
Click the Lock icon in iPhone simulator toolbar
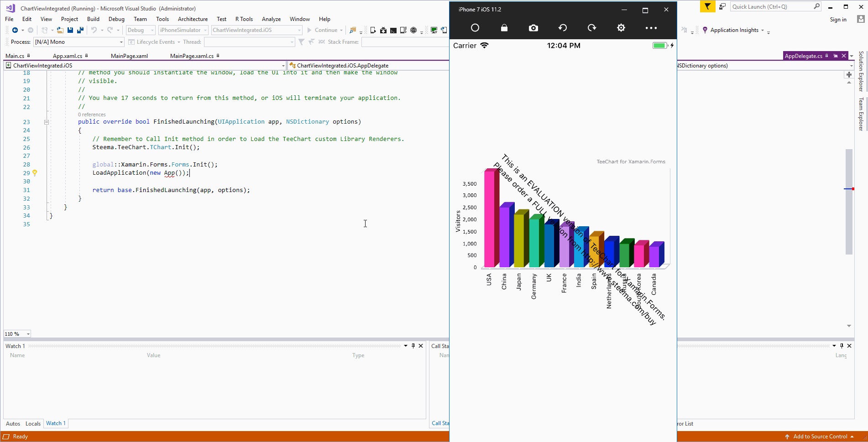[504, 28]
